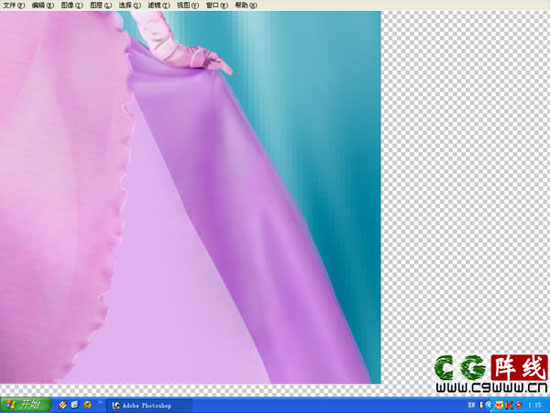Click the second quick launch icon beside Start
Screen dimensions: 550x413
[75, 405]
